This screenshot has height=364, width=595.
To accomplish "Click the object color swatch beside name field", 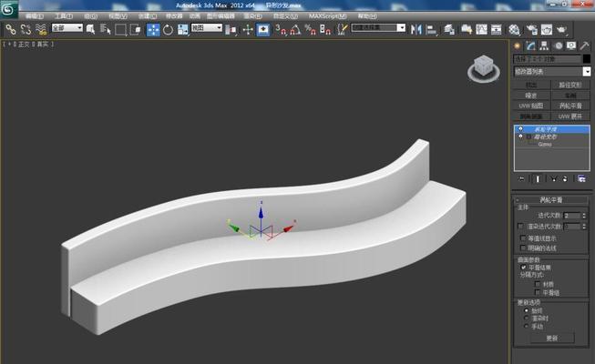I will 586,59.
